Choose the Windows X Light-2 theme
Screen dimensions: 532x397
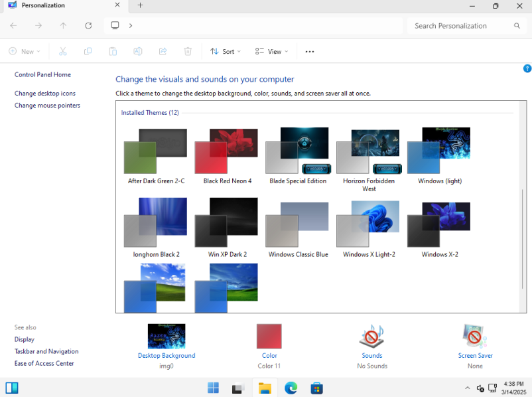(x=369, y=228)
